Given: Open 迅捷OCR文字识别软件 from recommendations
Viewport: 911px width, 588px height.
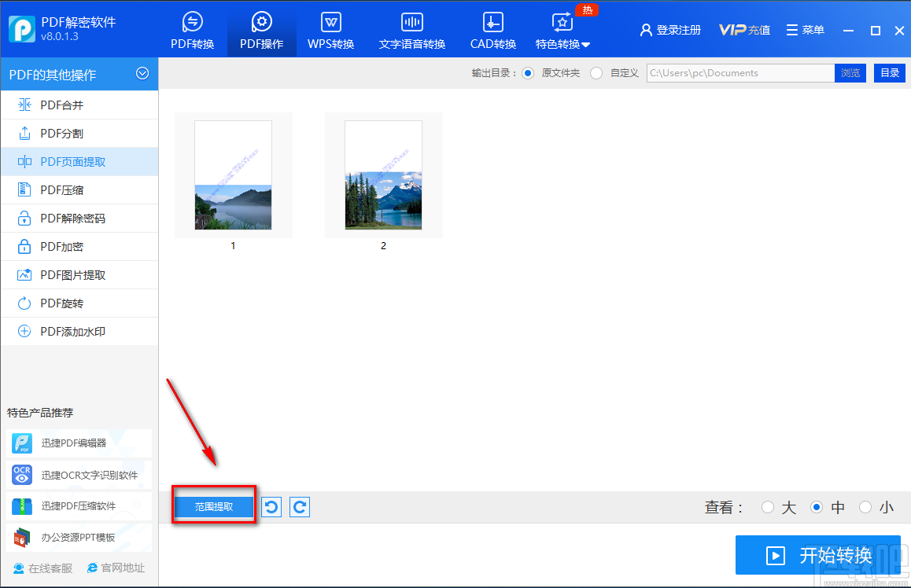Looking at the screenshot, I should coord(79,475).
